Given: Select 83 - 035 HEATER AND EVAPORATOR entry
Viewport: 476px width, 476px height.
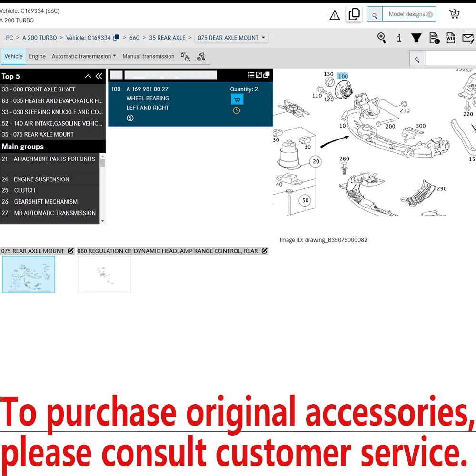Looking at the screenshot, I should pos(52,101).
